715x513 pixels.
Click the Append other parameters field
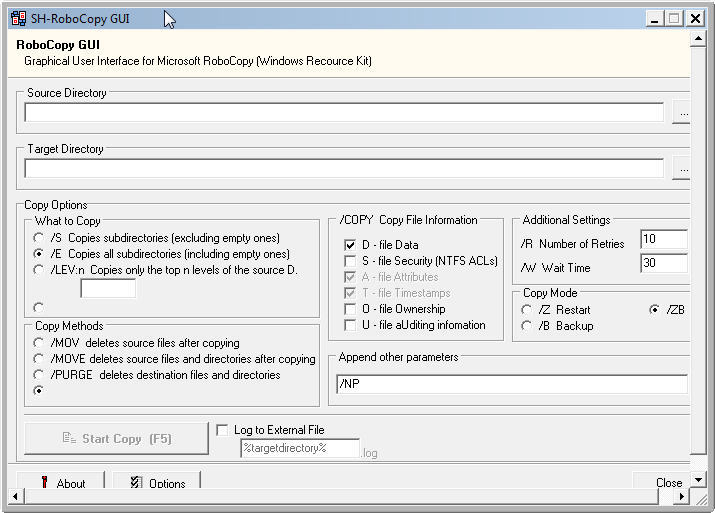511,384
